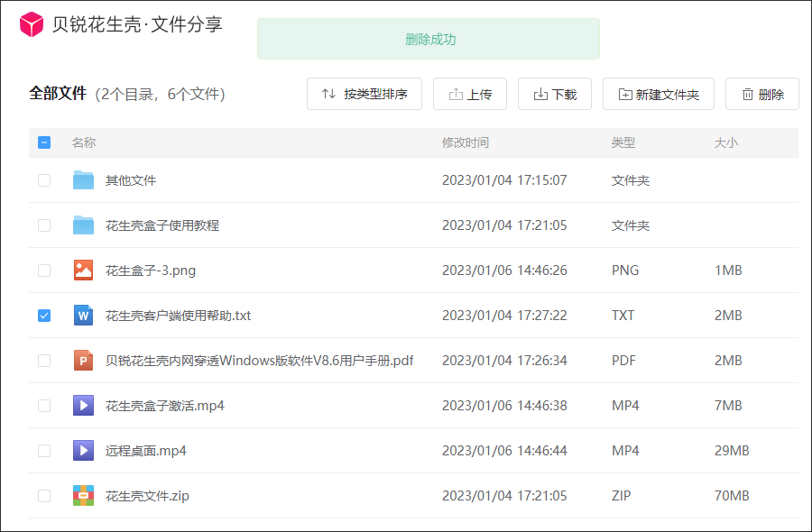Screen dimensions: 812x532
Task: Click the 贝锐花生壳 logo icon
Action: coord(32,25)
